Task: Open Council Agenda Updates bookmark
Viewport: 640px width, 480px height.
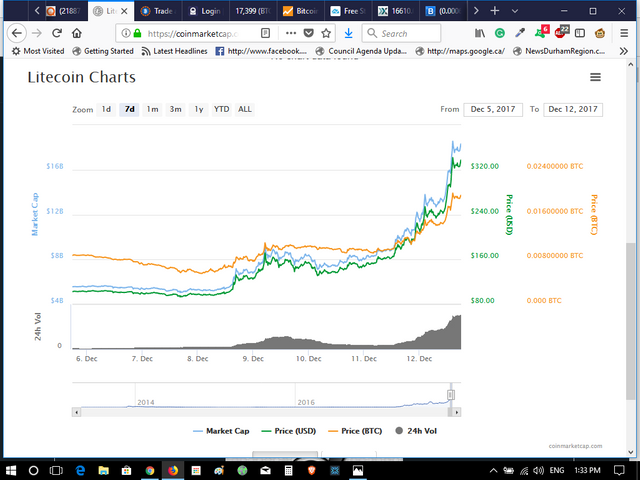Action: (361, 51)
